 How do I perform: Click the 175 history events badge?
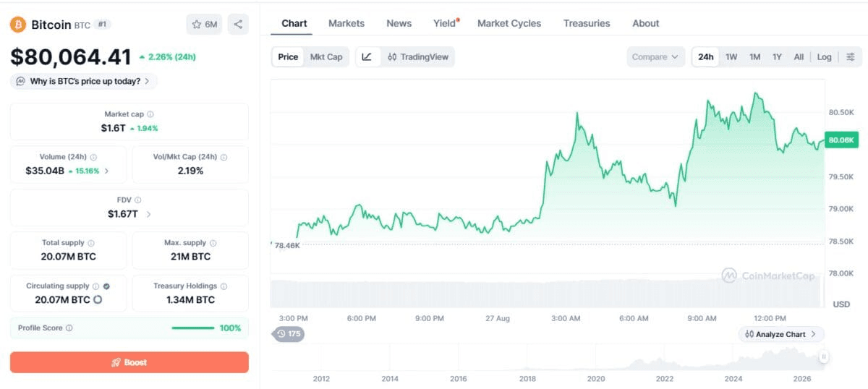288,334
